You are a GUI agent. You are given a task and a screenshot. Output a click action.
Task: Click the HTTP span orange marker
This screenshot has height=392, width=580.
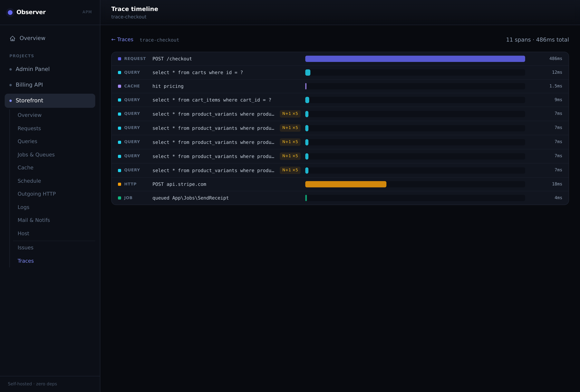coord(120,184)
